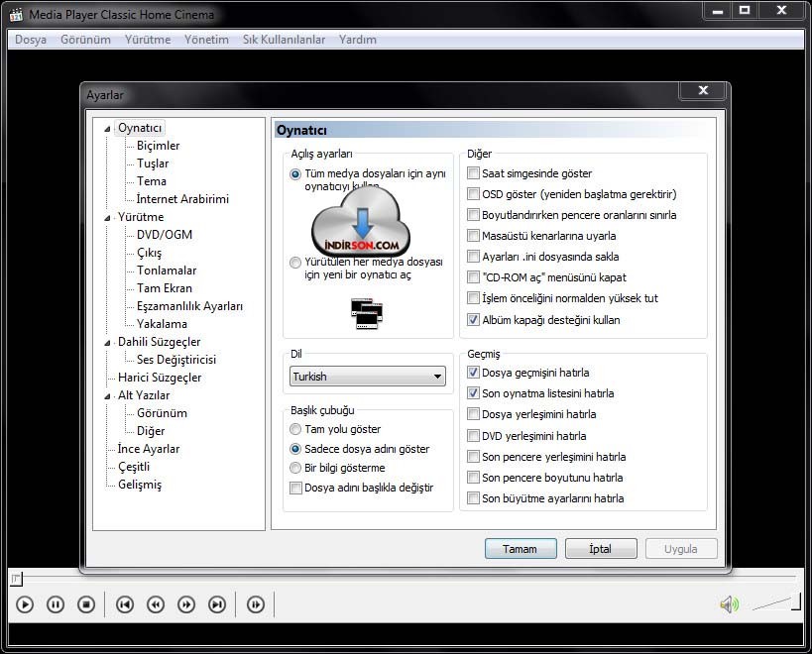Check 'Ayarları .ini dosyasında sakla'
Screen dimensions: 812x654
click(x=473, y=256)
